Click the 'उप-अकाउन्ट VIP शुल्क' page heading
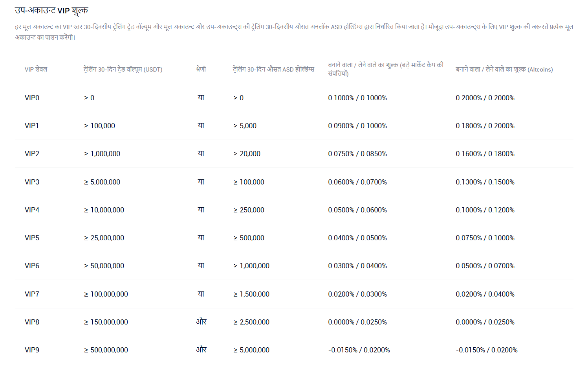 click(51, 11)
